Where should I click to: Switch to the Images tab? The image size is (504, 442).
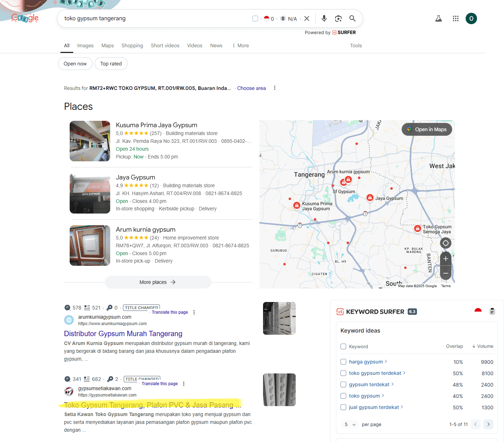(x=85, y=45)
